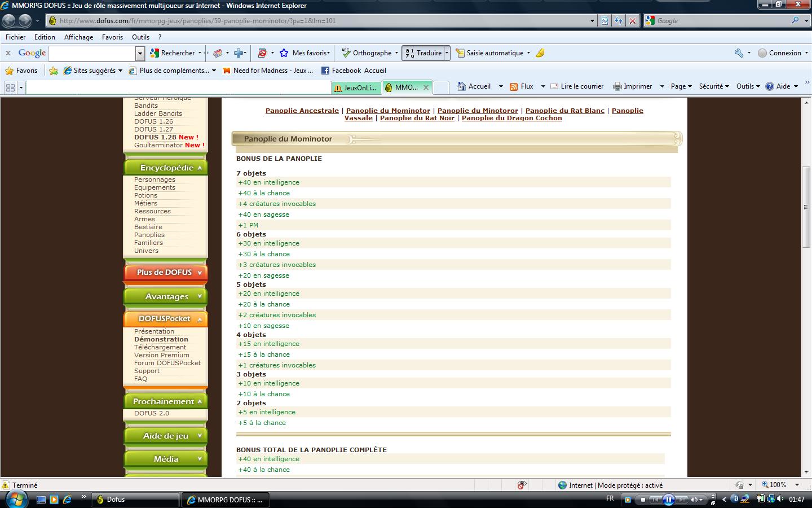This screenshot has height=508, width=812.
Task: Click the Google search magnifier icon
Action: pyautogui.click(x=795, y=20)
